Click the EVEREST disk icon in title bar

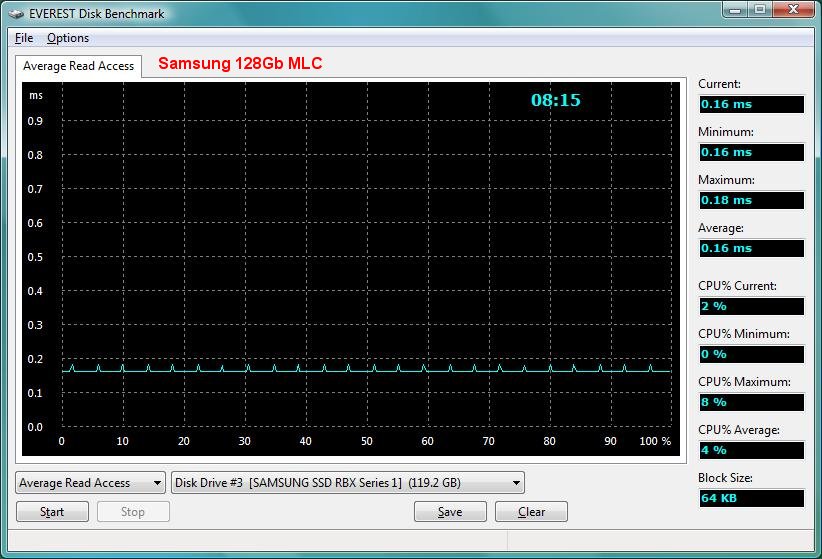click(x=16, y=14)
